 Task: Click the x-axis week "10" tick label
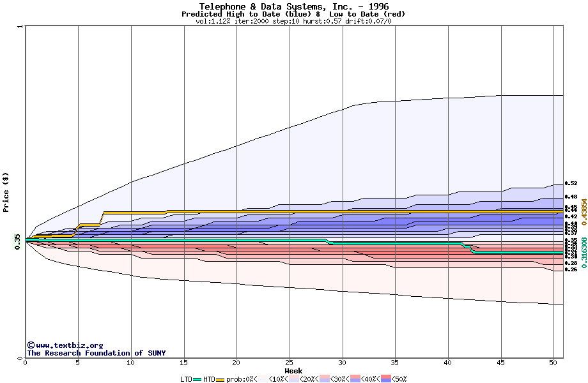tap(130, 363)
